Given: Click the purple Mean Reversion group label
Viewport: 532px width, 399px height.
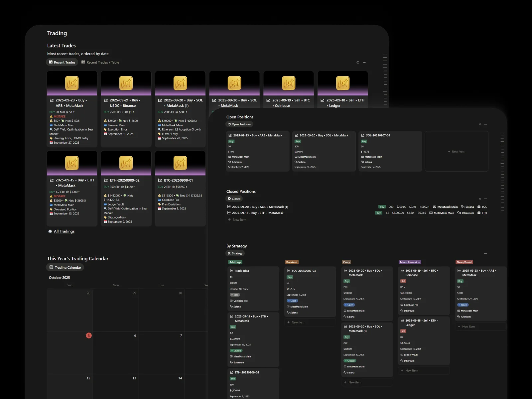Looking at the screenshot, I should [x=410, y=262].
